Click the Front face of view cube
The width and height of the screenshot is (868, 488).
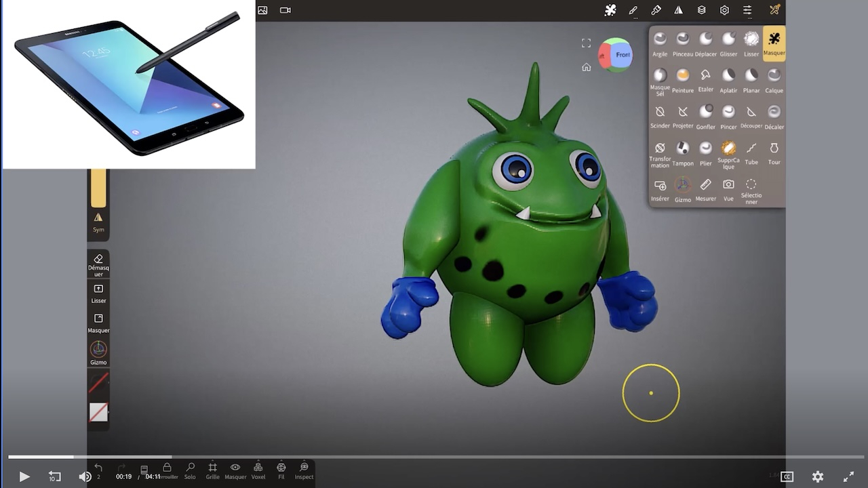pos(623,55)
